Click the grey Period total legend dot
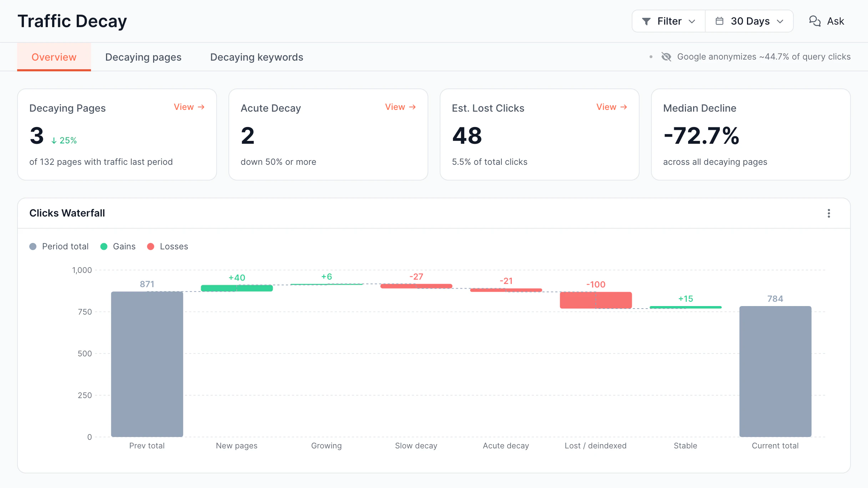The height and width of the screenshot is (488, 868). (x=33, y=246)
